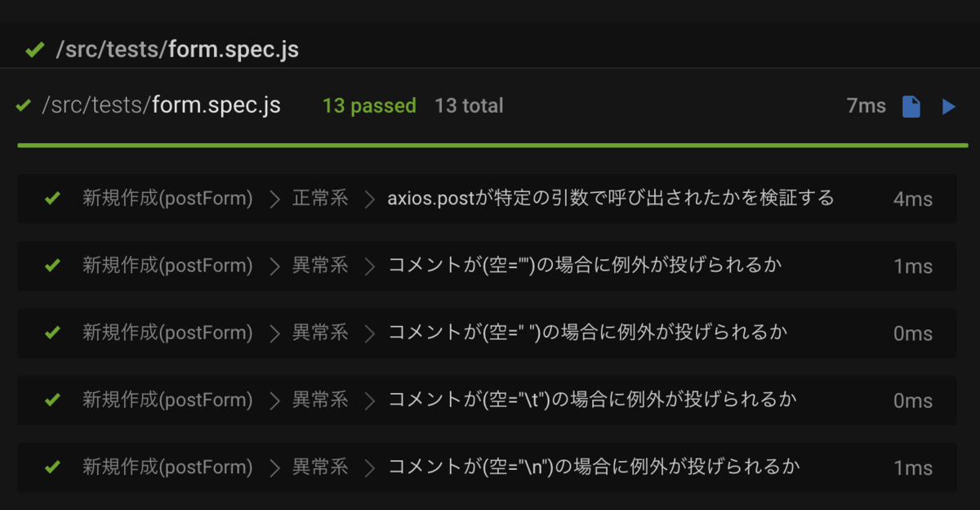
Task: Click the green check of the 空="" test
Action: (53, 265)
